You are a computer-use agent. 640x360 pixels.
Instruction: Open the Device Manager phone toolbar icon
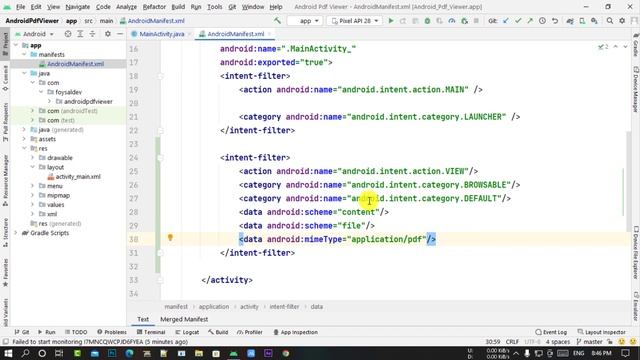(582, 21)
